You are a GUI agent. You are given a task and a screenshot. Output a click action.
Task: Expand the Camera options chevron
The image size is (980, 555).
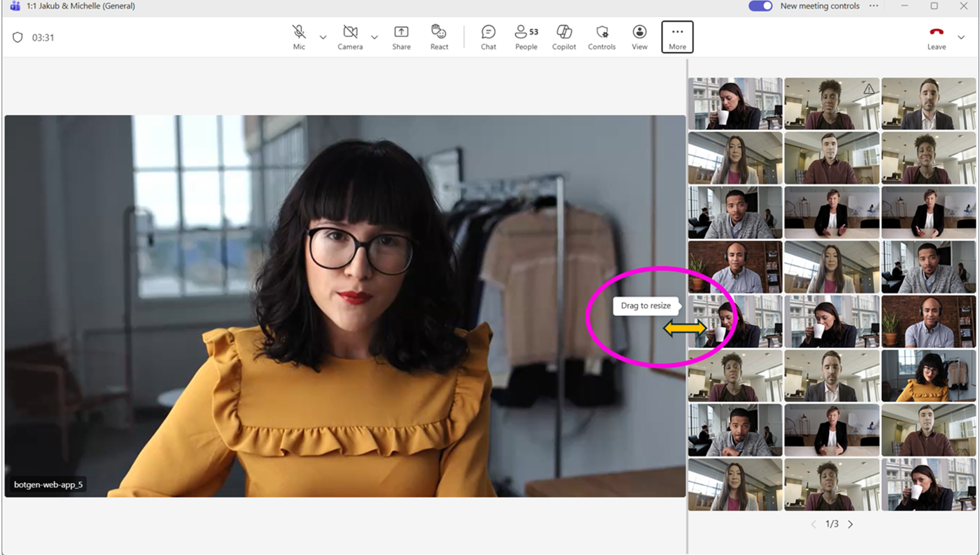tap(374, 37)
